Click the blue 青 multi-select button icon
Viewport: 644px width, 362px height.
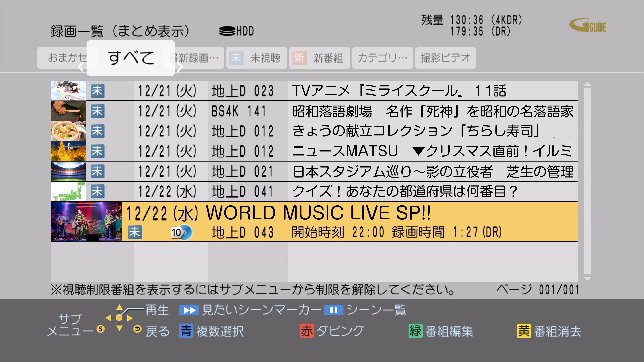(x=186, y=331)
